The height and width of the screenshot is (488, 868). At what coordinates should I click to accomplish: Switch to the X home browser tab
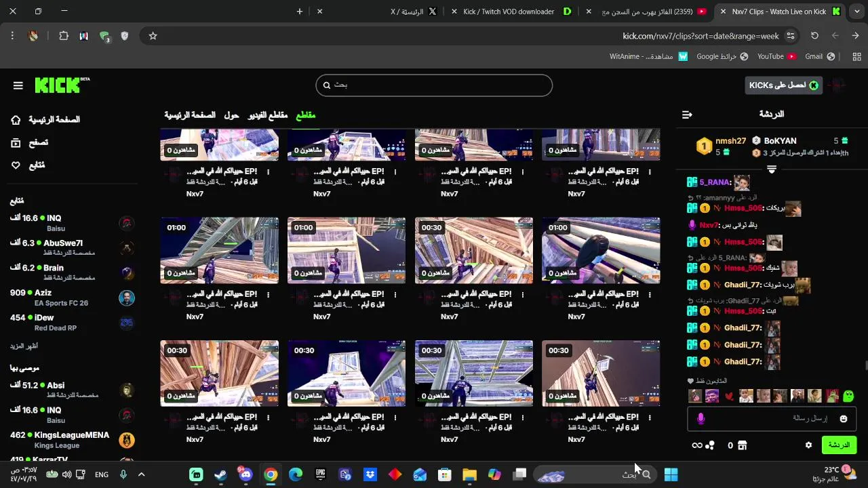414,12
